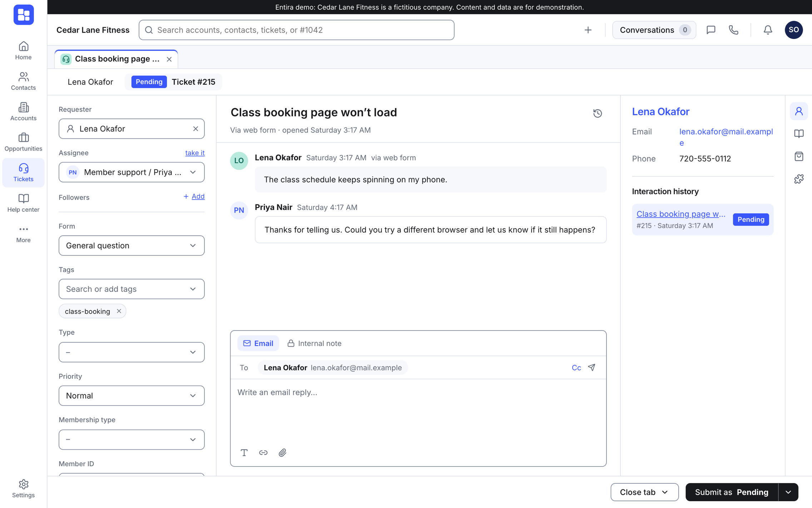The image size is (812, 508).
Task: Open Opportunities in sidebar
Action: point(23,142)
